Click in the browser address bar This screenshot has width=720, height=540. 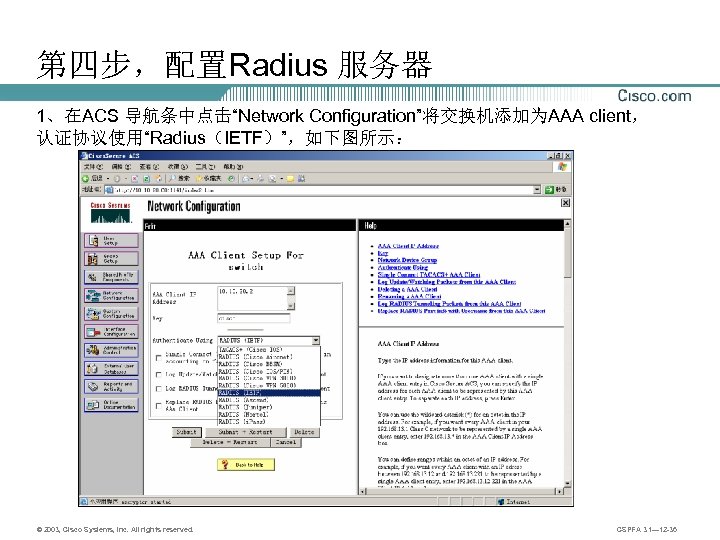(320, 190)
